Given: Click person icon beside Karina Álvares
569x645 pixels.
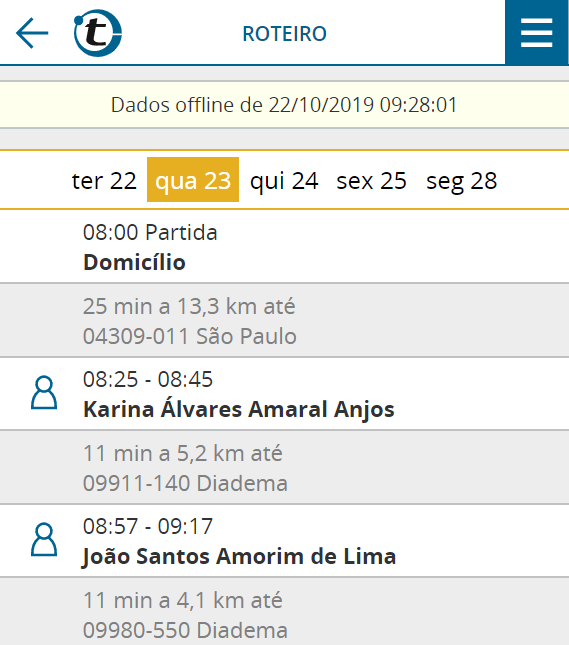Looking at the screenshot, I should (44, 392).
